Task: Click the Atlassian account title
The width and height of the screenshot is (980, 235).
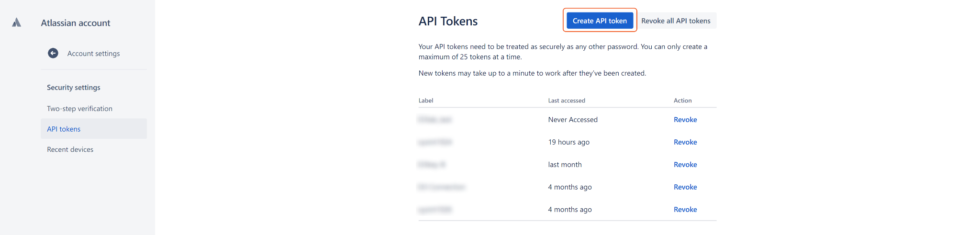Action: tap(76, 23)
